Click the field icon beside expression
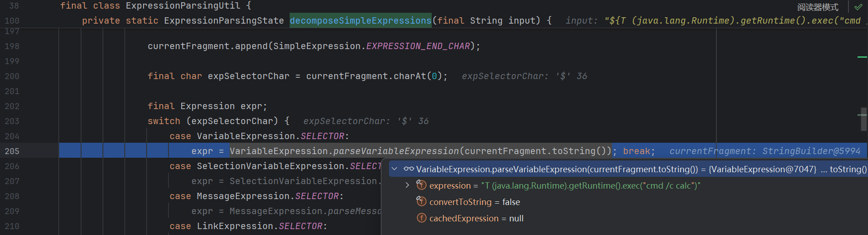 (x=422, y=185)
